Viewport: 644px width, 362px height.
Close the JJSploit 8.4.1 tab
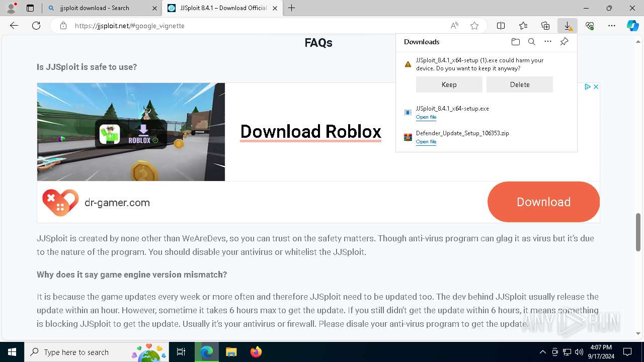click(275, 8)
